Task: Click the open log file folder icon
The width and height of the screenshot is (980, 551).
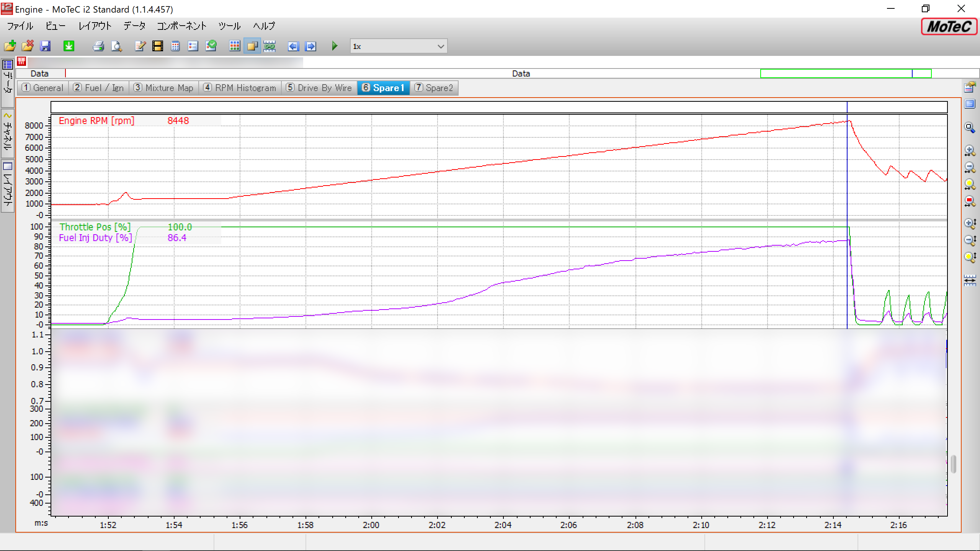Action: click(x=10, y=46)
